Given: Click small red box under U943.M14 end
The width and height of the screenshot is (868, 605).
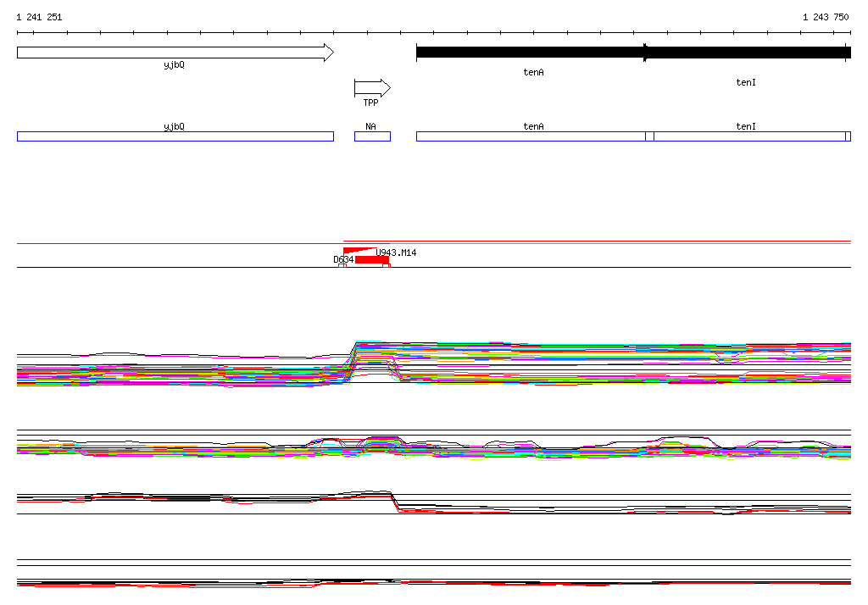Looking at the screenshot, I should (x=387, y=266).
